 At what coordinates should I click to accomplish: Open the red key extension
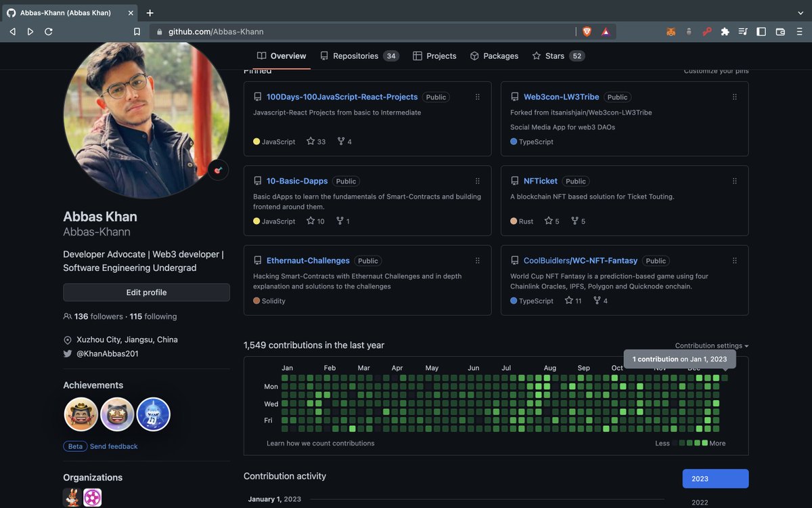point(707,31)
